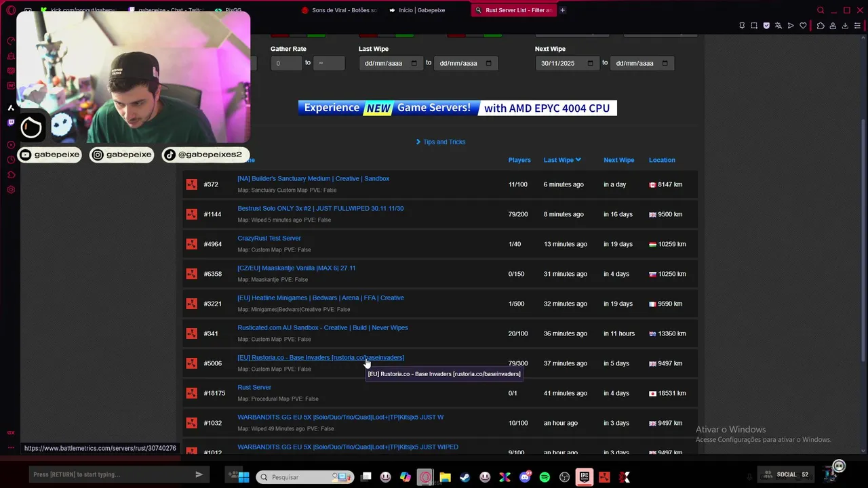Open the Windows Start button
This screenshot has height=488, width=868.
[x=243, y=477]
